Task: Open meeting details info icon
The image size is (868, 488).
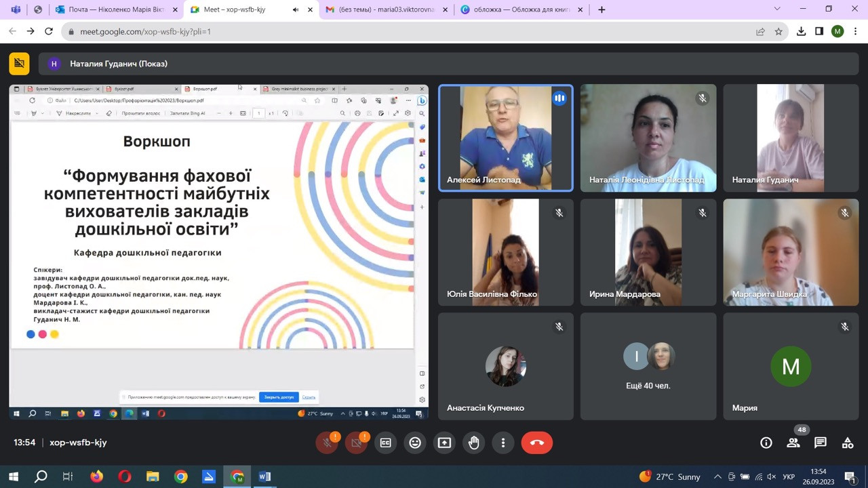Action: click(766, 443)
